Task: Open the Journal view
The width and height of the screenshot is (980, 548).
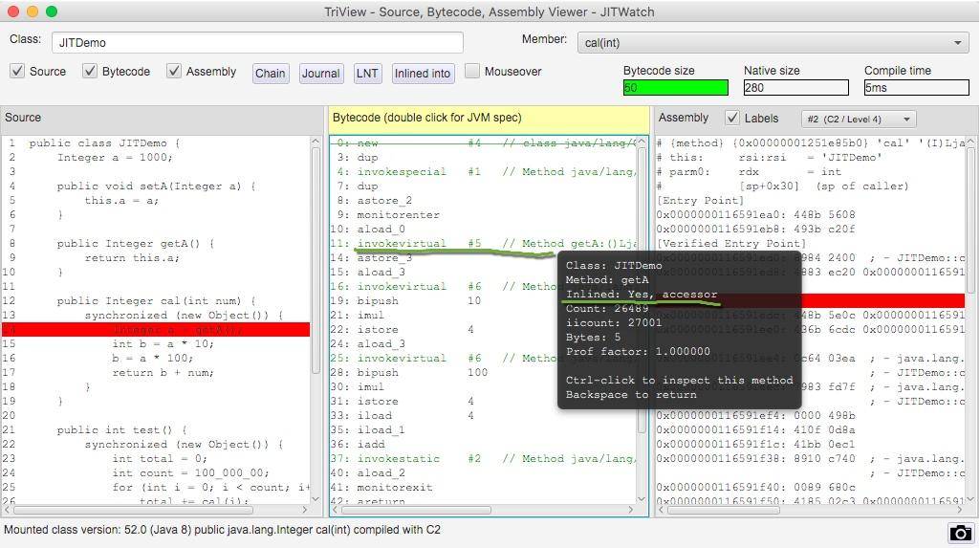Action: pos(320,74)
